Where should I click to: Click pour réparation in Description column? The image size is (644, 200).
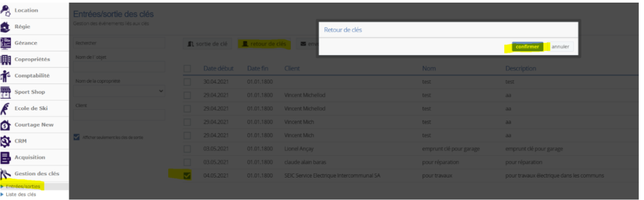pos(523,162)
